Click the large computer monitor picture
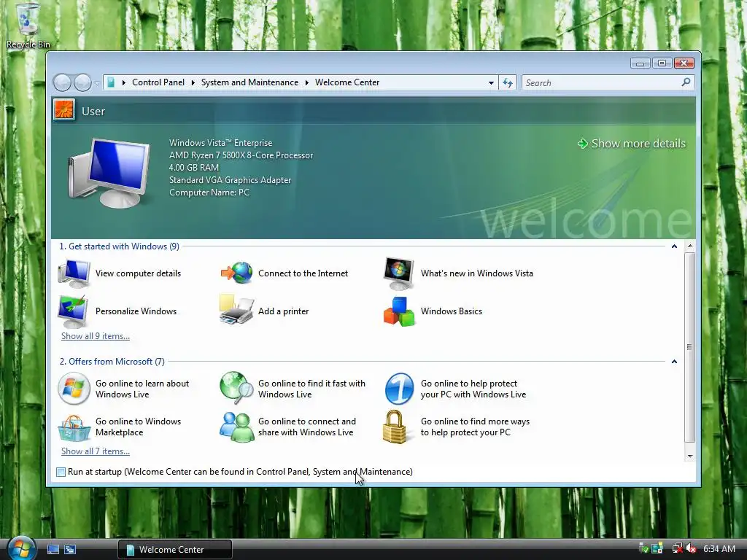 [109, 172]
